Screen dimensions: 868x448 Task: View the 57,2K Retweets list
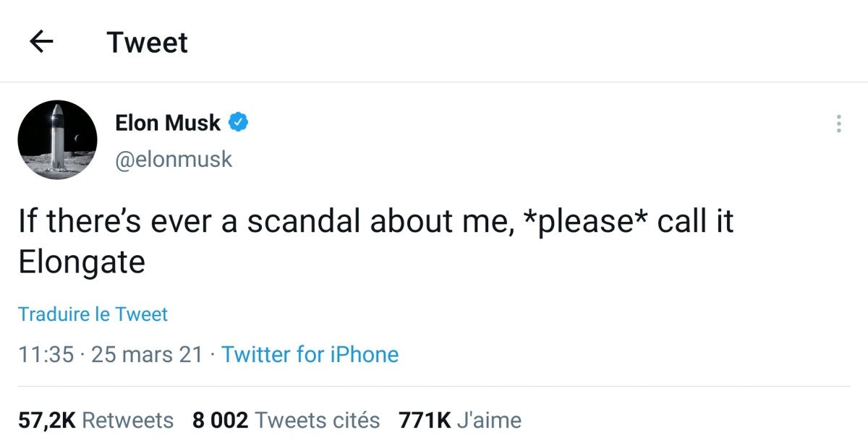pyautogui.click(x=95, y=421)
